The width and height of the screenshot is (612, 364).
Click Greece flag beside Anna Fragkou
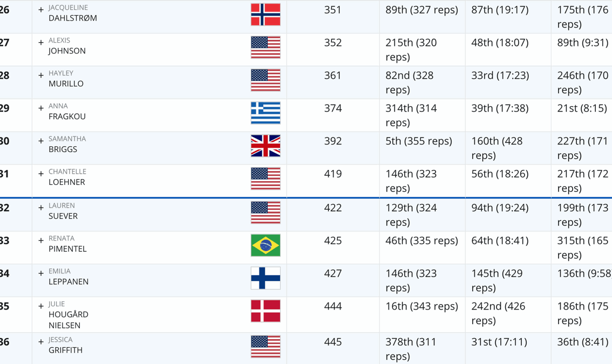click(x=266, y=113)
